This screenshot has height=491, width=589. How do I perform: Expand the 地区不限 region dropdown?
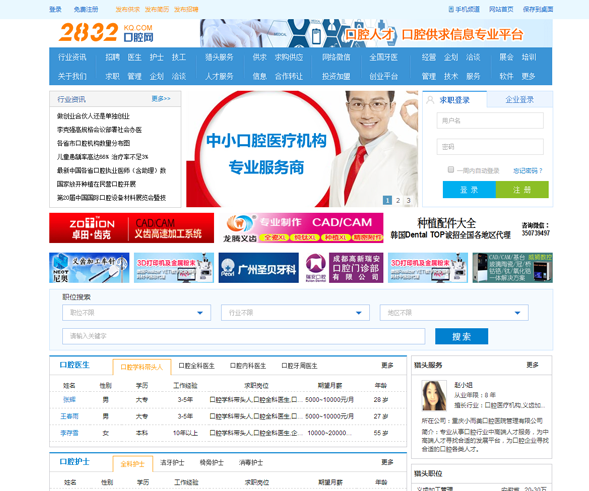(x=454, y=313)
